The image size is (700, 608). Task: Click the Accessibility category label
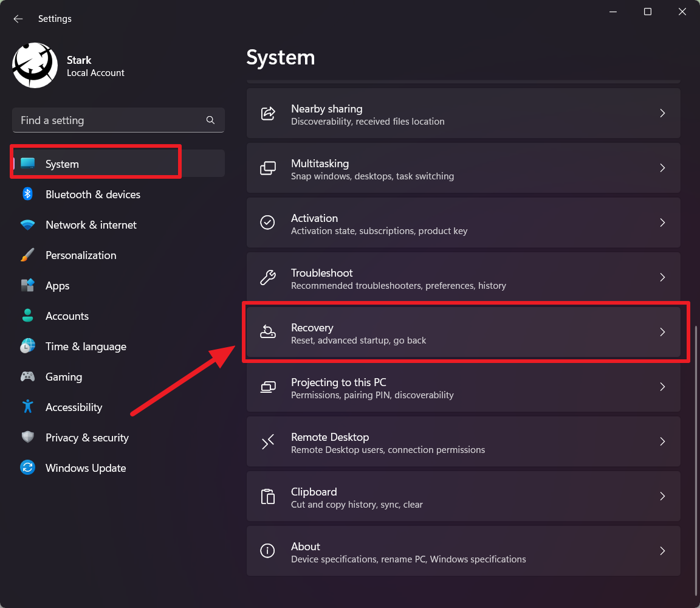(74, 407)
